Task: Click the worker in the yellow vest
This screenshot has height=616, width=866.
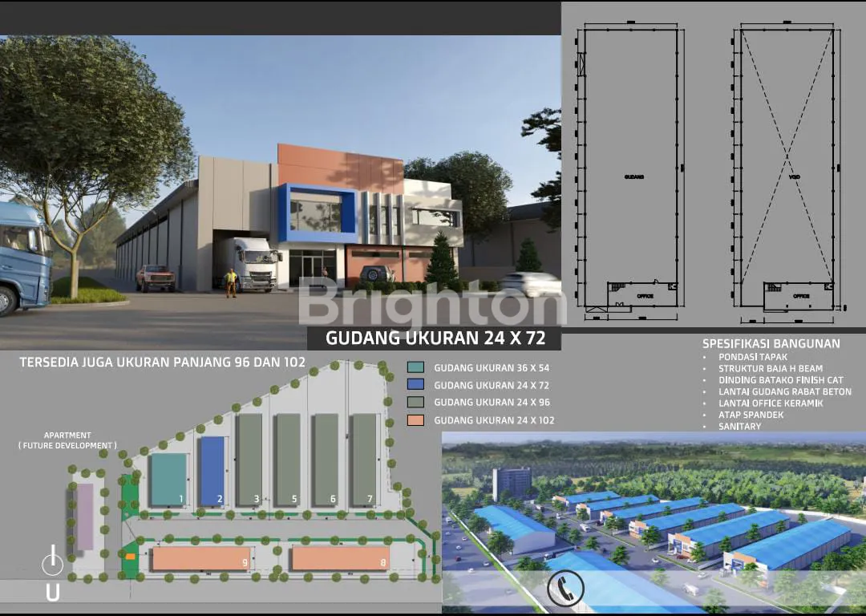Action: [x=231, y=282]
